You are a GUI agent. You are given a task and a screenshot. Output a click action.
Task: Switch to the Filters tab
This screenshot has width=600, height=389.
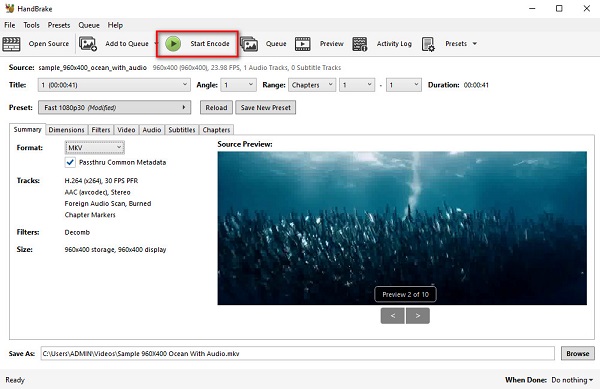click(101, 130)
